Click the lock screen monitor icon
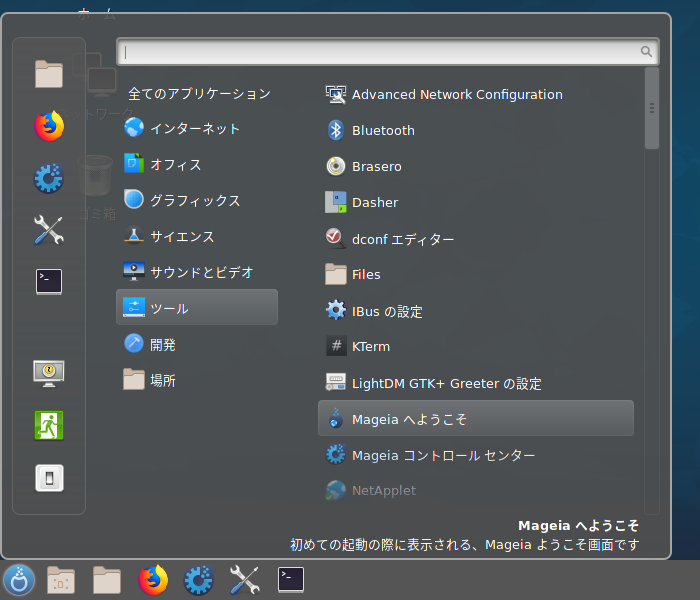The image size is (700, 600). (49, 374)
